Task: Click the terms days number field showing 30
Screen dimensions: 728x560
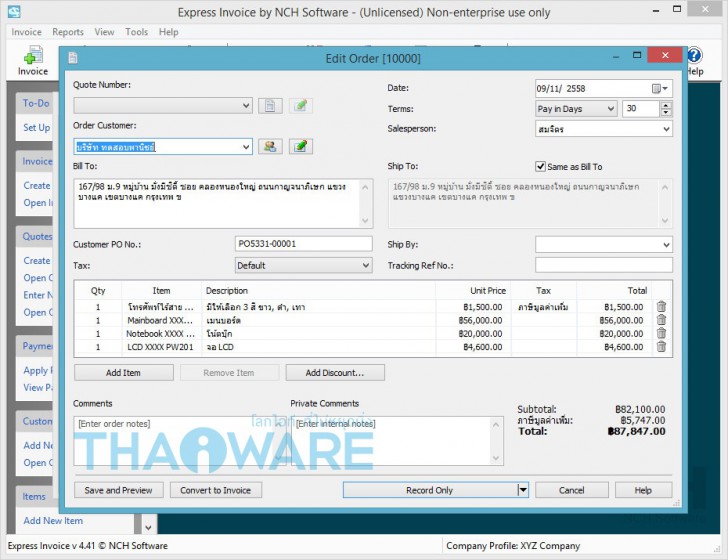Action: point(641,109)
